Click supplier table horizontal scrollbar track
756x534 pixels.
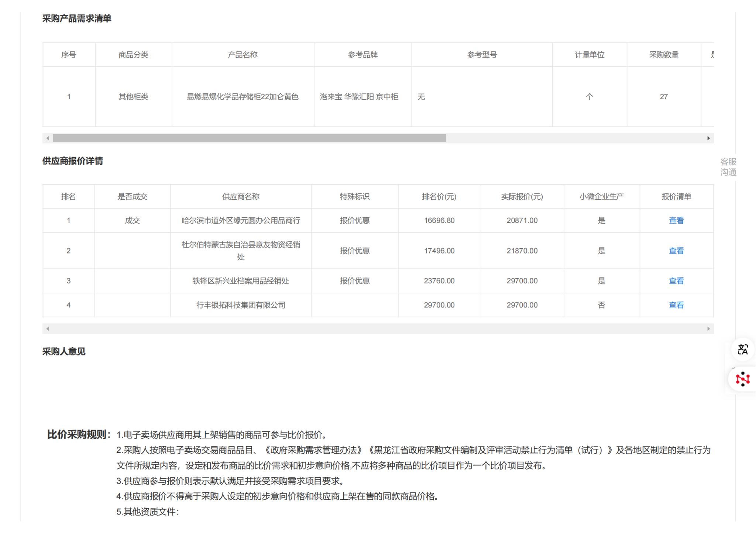tap(378, 328)
